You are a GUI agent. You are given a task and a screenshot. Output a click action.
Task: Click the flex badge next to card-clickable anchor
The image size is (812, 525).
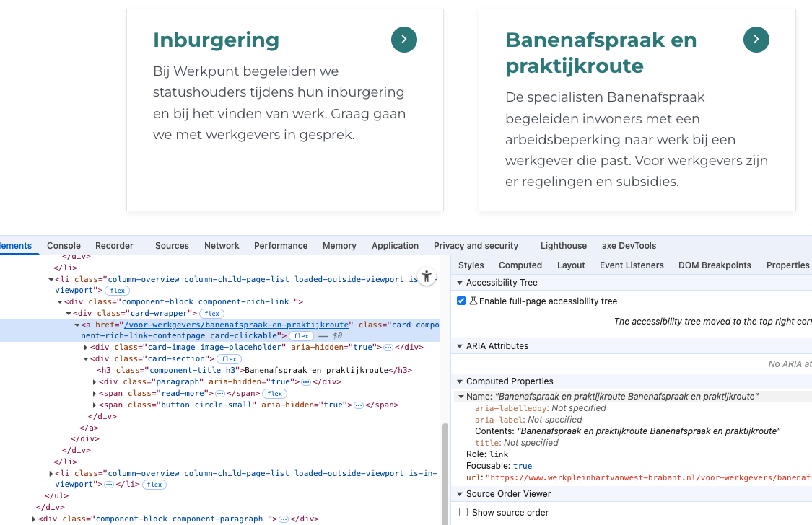click(302, 335)
